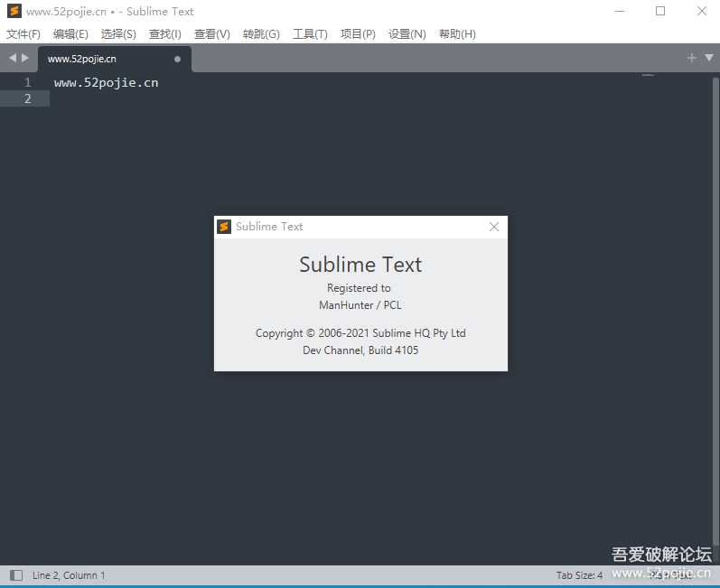720x588 pixels.
Task: Toggle the side bar icon in status bar
Action: click(16, 575)
